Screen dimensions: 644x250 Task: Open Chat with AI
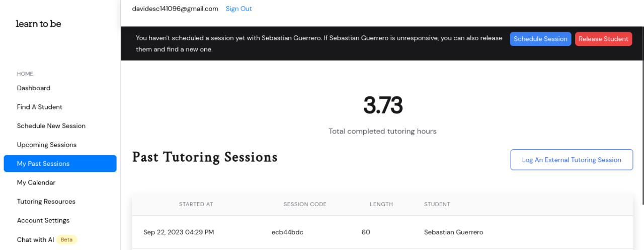coord(35,240)
